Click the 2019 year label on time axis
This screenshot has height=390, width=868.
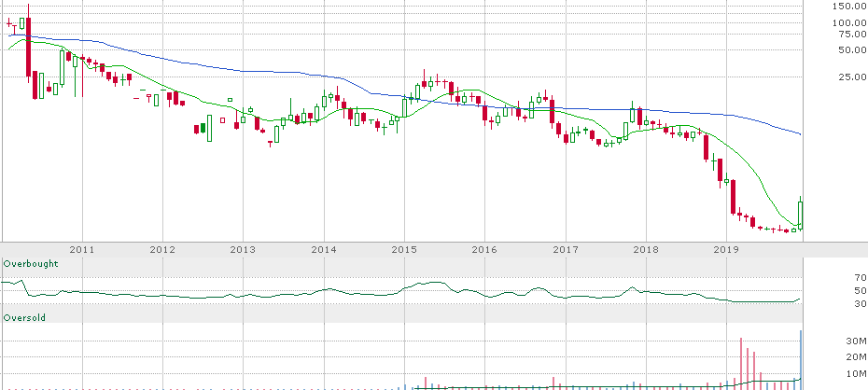point(726,249)
